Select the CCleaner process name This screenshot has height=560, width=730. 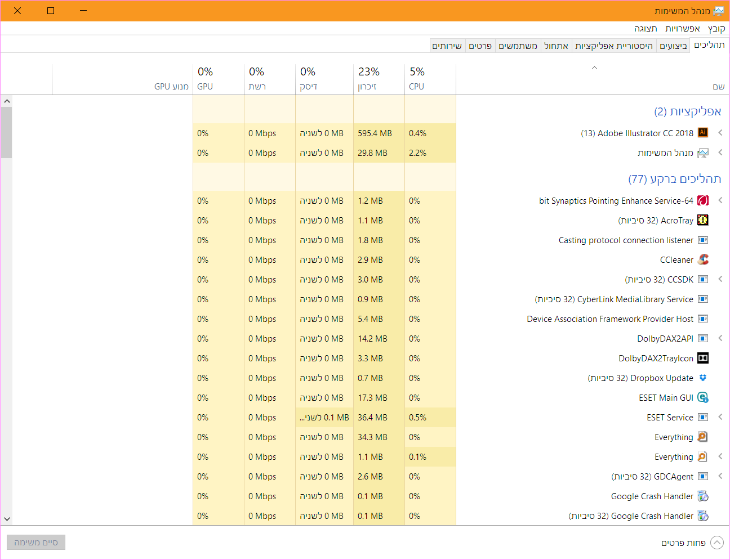[x=676, y=260]
